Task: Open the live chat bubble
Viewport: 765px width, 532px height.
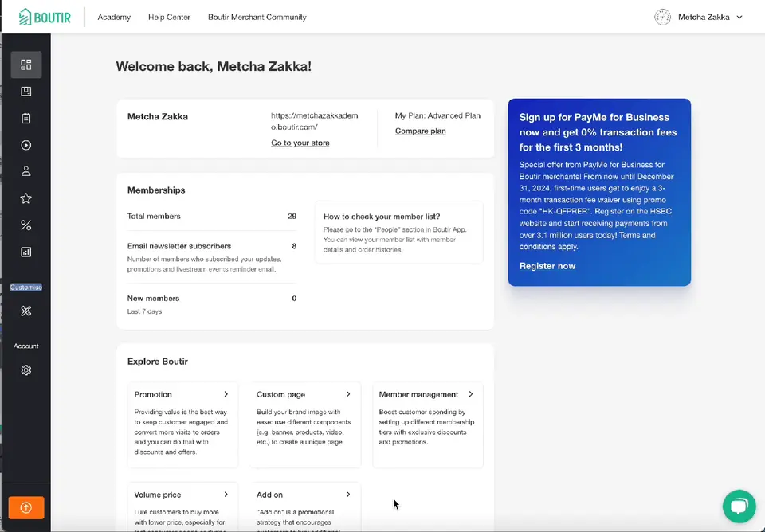Action: [739, 507]
